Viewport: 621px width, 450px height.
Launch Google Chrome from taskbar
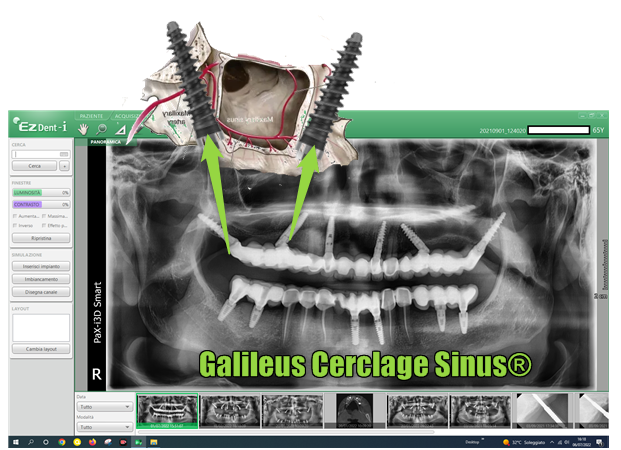(61, 442)
